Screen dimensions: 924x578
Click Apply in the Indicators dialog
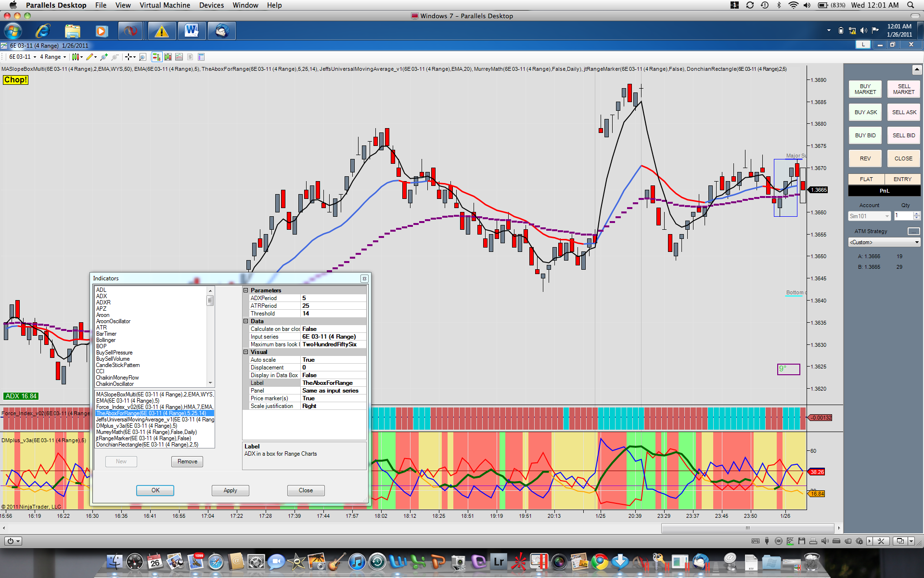pyautogui.click(x=231, y=490)
